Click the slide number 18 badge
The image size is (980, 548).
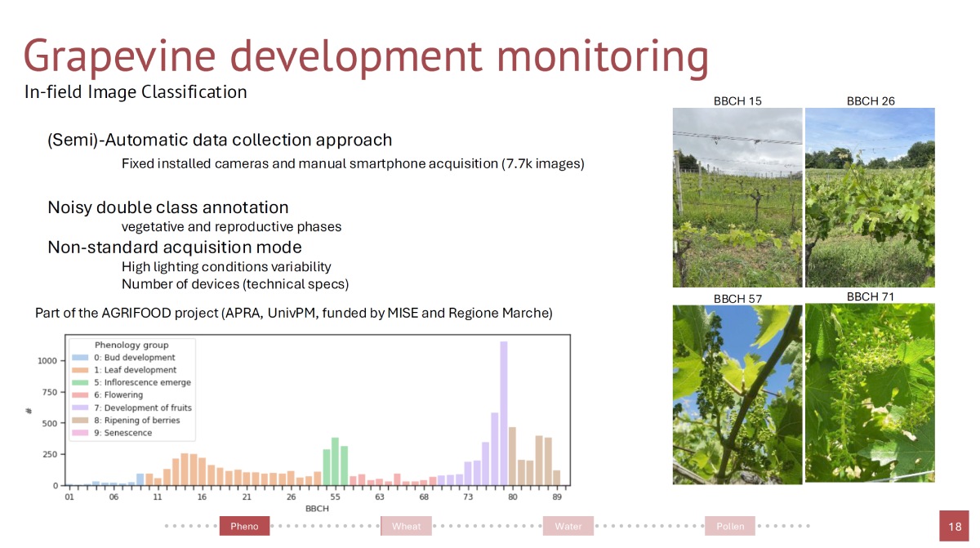[955, 527]
